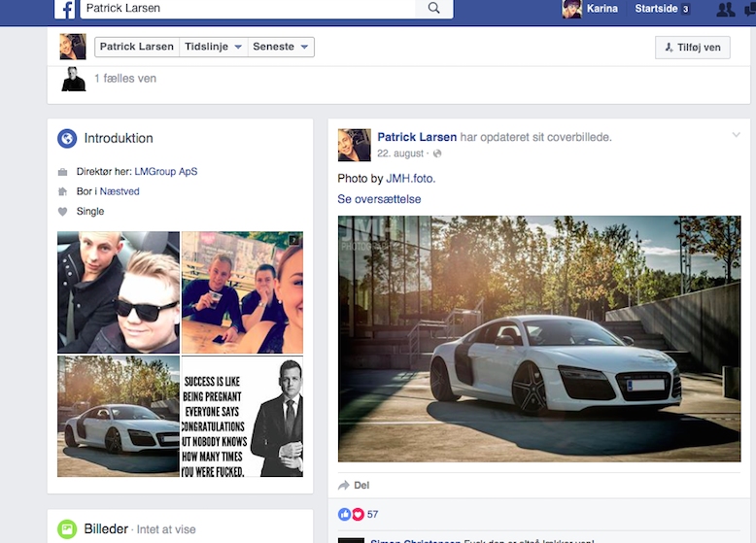Click the Facebook logo icon
This screenshot has height=543, width=756.
click(x=64, y=9)
